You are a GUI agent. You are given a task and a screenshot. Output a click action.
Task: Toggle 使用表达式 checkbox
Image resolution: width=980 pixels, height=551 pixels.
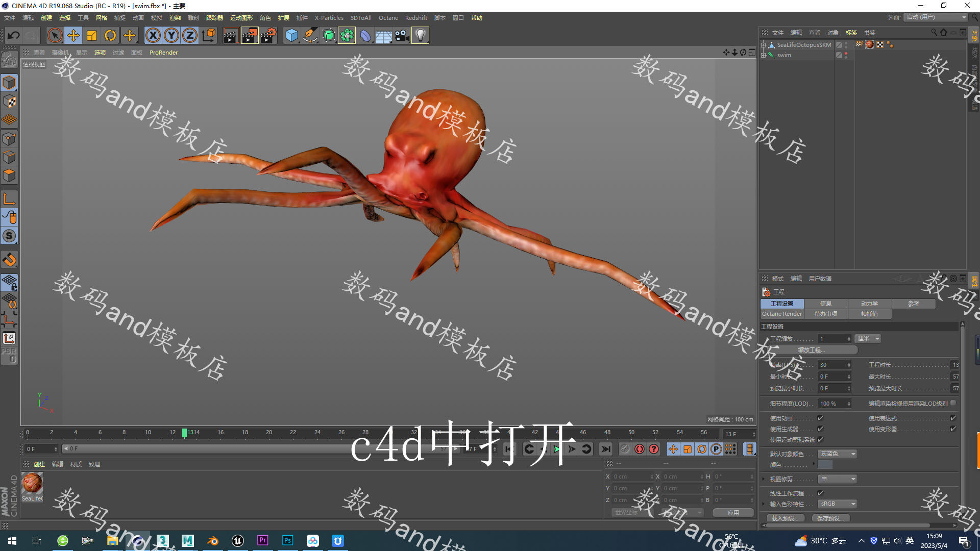pos(953,418)
